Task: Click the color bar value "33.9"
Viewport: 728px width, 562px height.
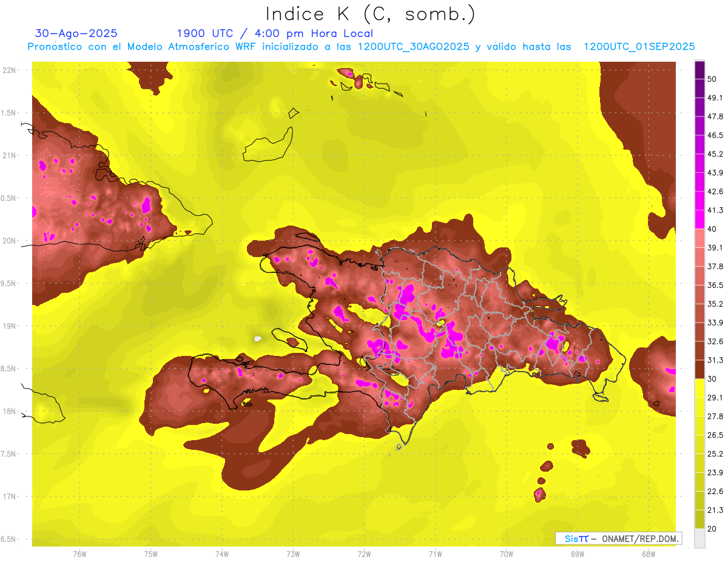Action: [x=715, y=323]
